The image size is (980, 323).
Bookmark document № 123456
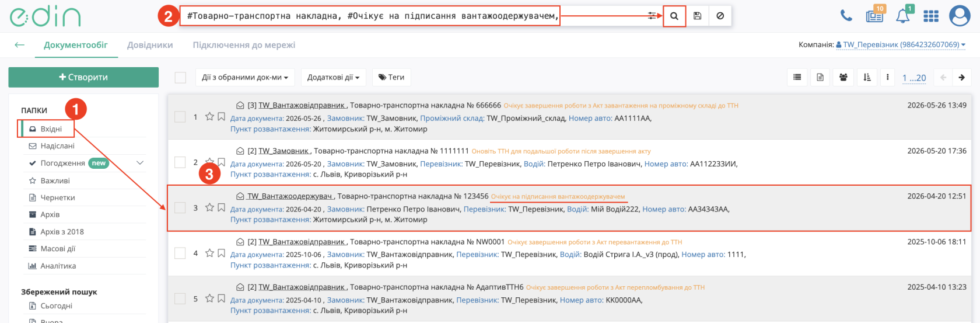coord(221,207)
